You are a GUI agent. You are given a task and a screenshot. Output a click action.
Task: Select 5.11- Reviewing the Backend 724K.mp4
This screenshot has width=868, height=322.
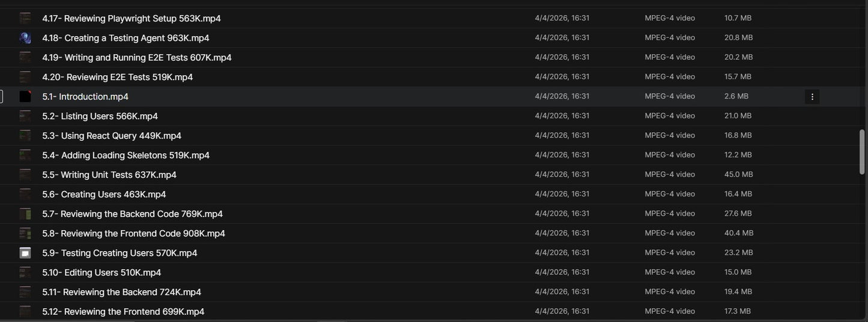coord(122,292)
